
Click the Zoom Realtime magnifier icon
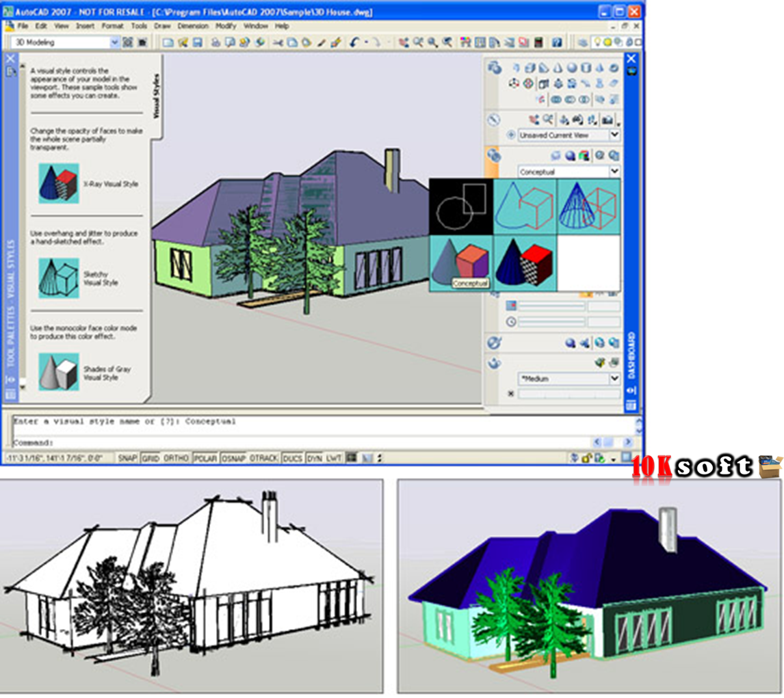pyautogui.click(x=418, y=42)
